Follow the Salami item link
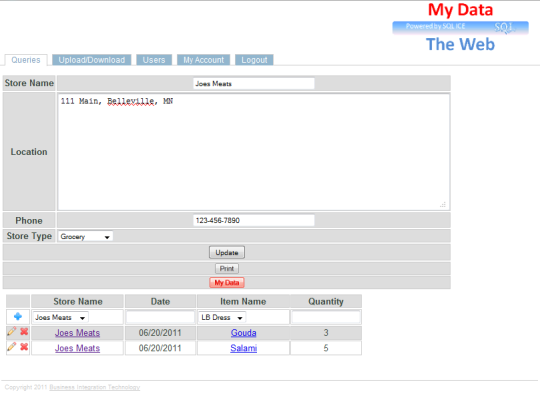 click(x=243, y=348)
